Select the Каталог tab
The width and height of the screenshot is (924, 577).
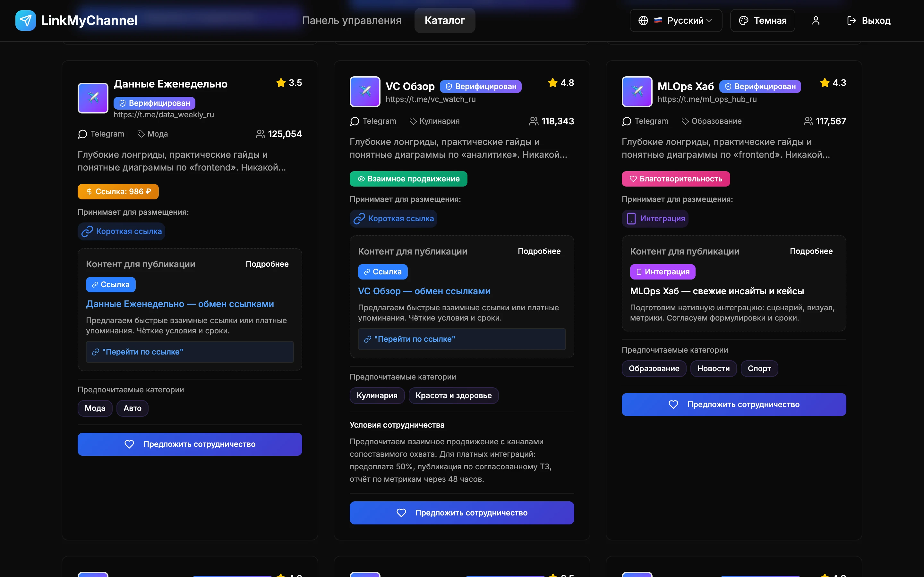pos(444,20)
